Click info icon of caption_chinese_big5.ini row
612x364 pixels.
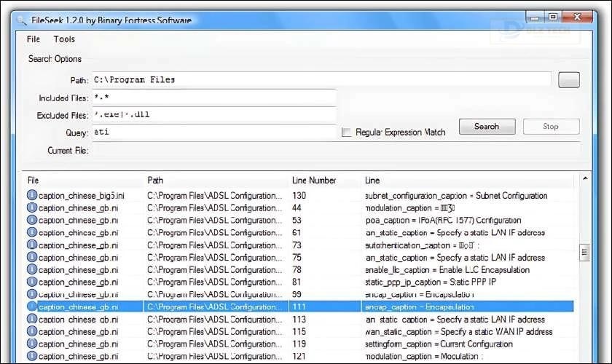click(31, 195)
